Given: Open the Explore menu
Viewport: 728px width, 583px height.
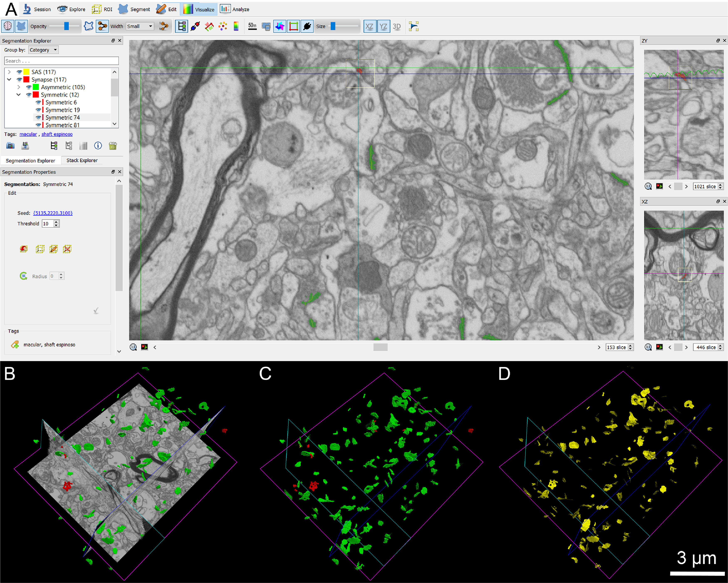Looking at the screenshot, I should [71, 9].
